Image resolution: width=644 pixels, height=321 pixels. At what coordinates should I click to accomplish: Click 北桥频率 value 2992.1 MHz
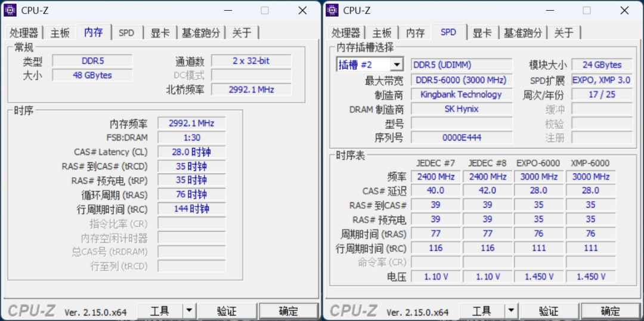coord(252,89)
